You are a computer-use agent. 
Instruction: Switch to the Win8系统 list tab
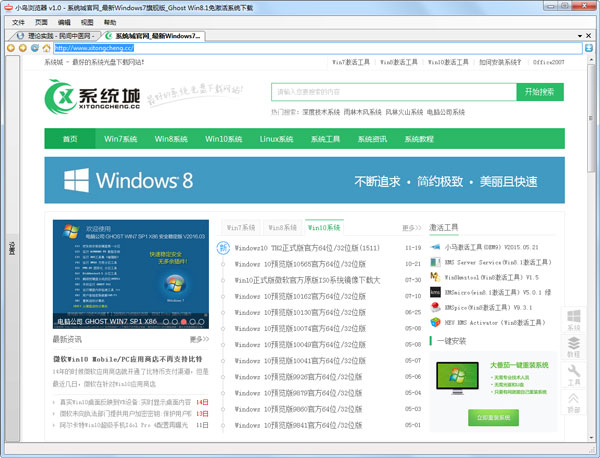click(x=283, y=228)
